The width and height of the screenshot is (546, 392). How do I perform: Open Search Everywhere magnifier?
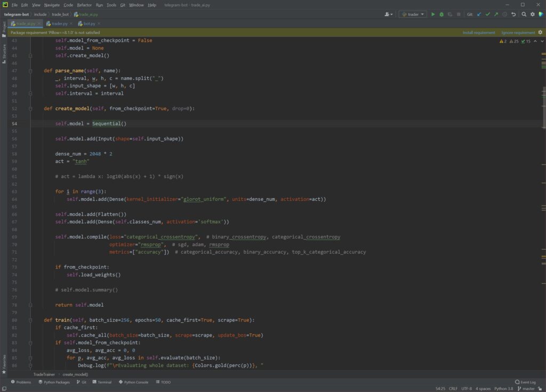tap(524, 14)
